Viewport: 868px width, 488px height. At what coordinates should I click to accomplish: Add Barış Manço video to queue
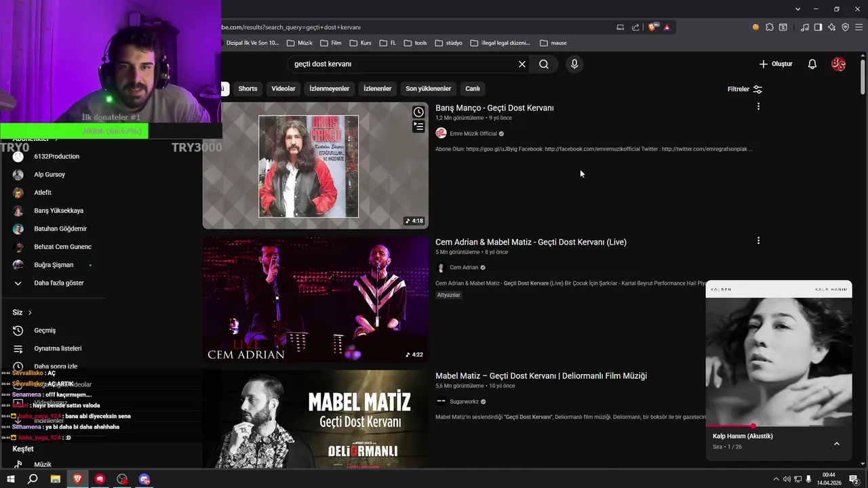pos(418,126)
